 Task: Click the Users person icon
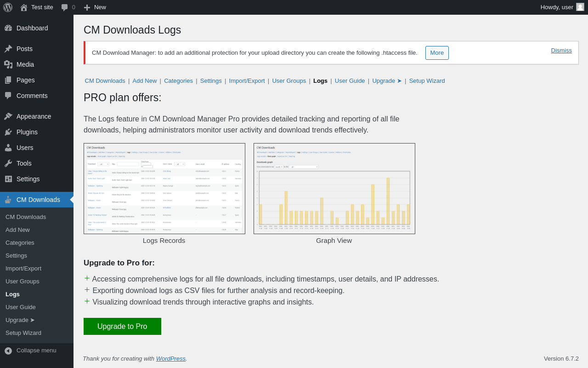click(8, 148)
